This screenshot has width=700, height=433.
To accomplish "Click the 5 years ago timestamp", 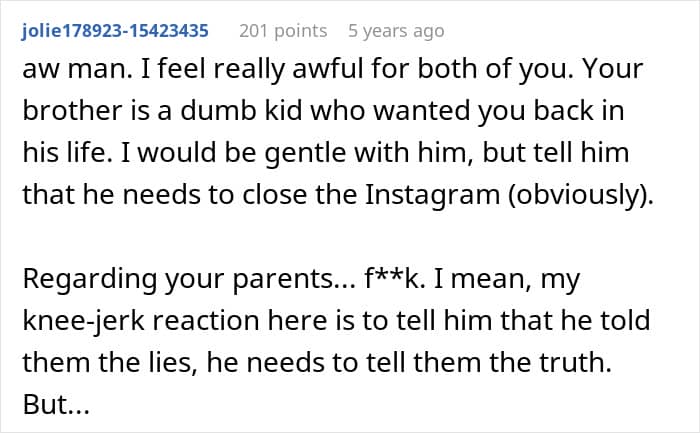I will (396, 31).
